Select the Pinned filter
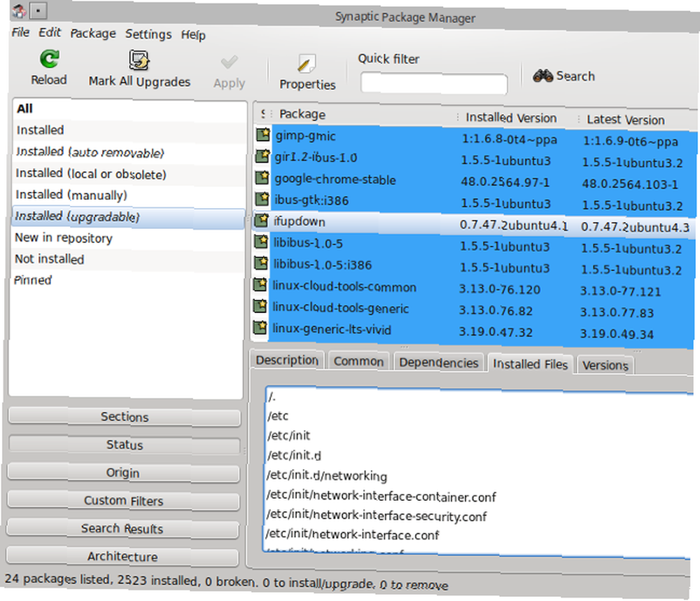The width and height of the screenshot is (700, 601). click(x=128, y=281)
